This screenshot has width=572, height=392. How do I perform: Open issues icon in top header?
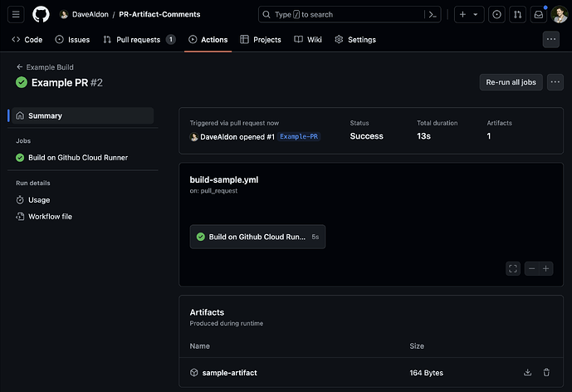(x=496, y=14)
